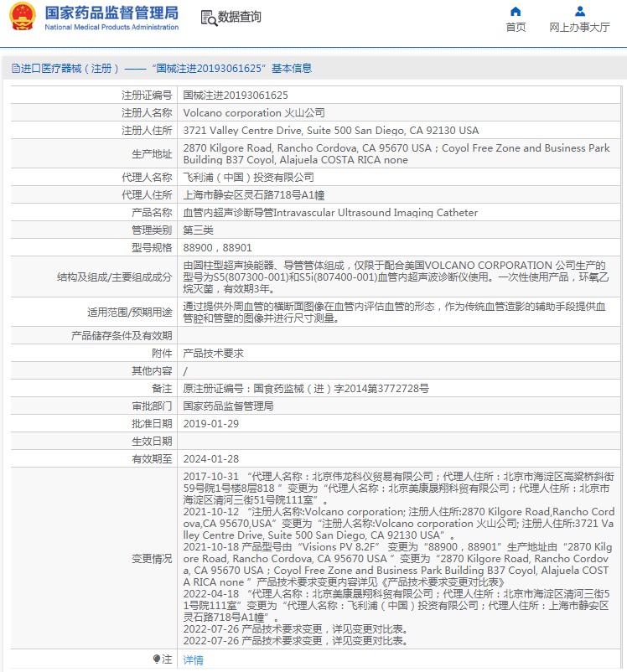627x672 pixels.
Task: Click the 代理人住所 field label
Action: pyautogui.click(x=147, y=195)
